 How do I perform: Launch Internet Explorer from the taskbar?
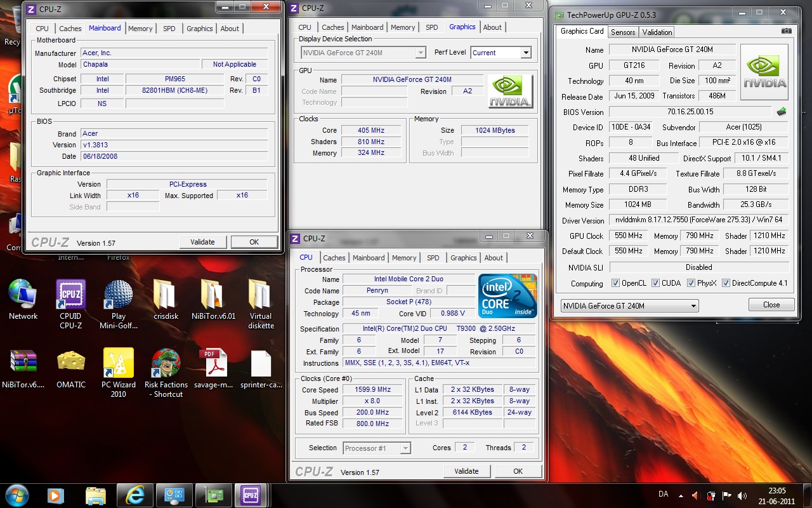tap(134, 495)
